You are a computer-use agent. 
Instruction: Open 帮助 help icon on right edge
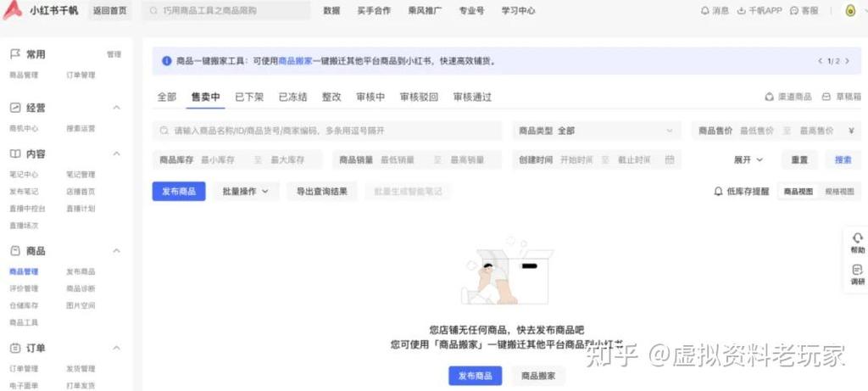857,238
